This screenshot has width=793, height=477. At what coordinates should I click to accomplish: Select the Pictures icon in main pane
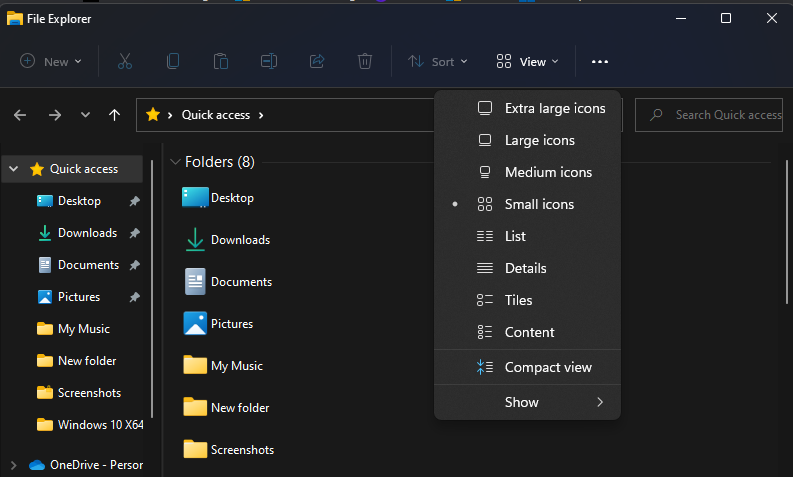[x=195, y=323]
